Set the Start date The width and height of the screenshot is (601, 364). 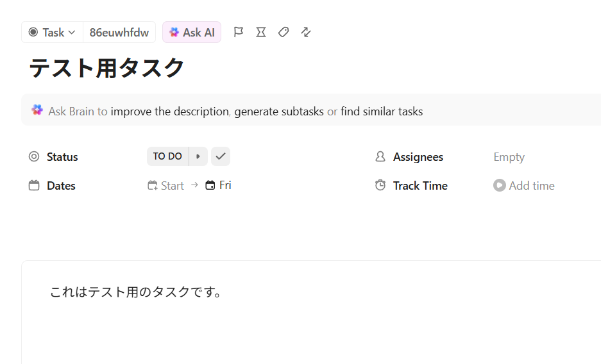[x=166, y=186]
